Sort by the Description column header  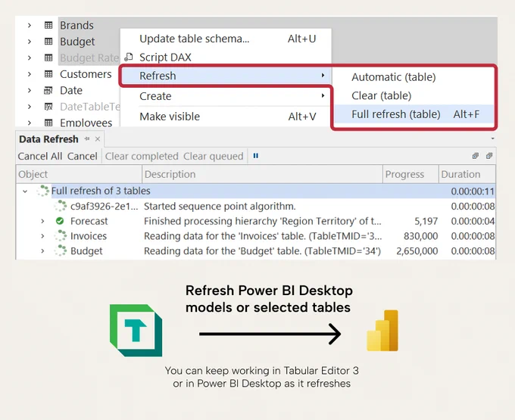[263, 174]
